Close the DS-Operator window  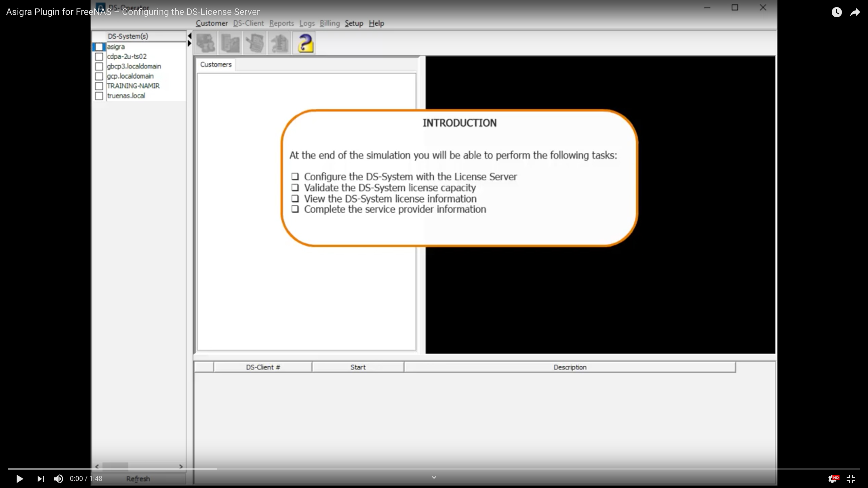[x=763, y=7]
